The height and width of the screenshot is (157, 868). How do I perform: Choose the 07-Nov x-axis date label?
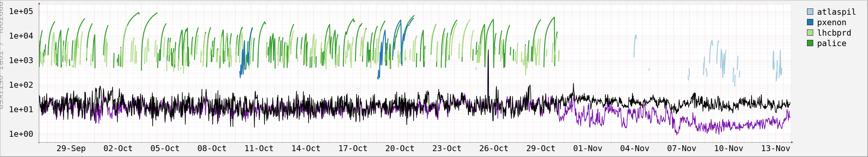point(682,148)
